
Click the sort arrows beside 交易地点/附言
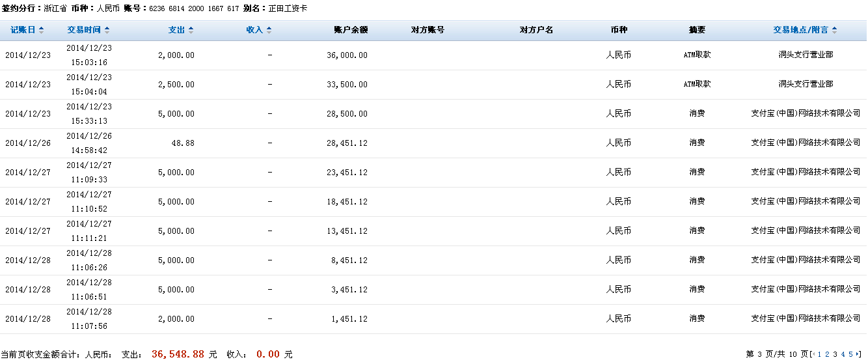(835, 30)
